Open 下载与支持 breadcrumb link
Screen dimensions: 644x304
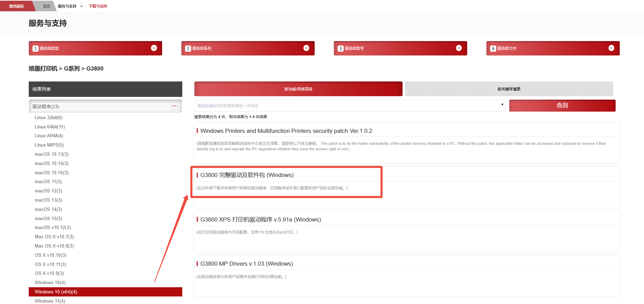98,6
